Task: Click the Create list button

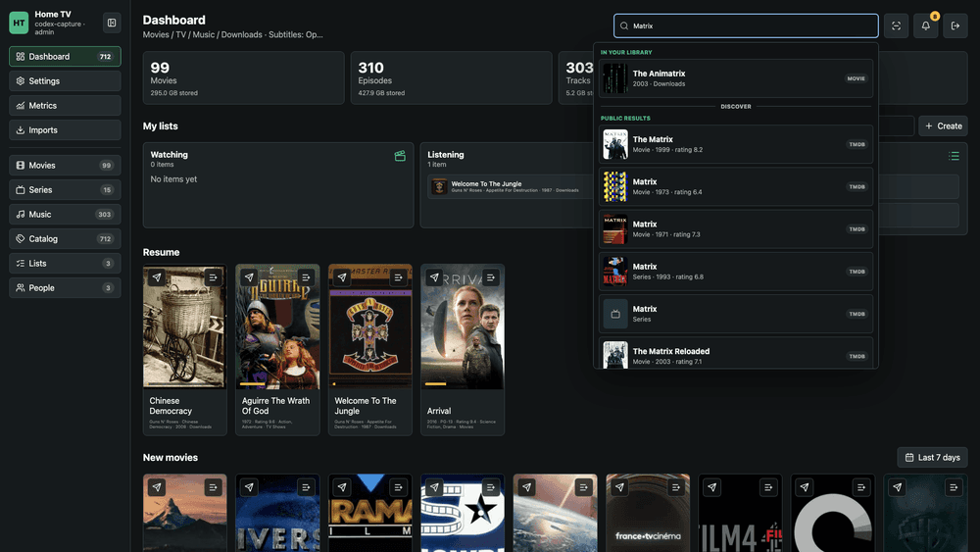Action: pyautogui.click(x=943, y=125)
